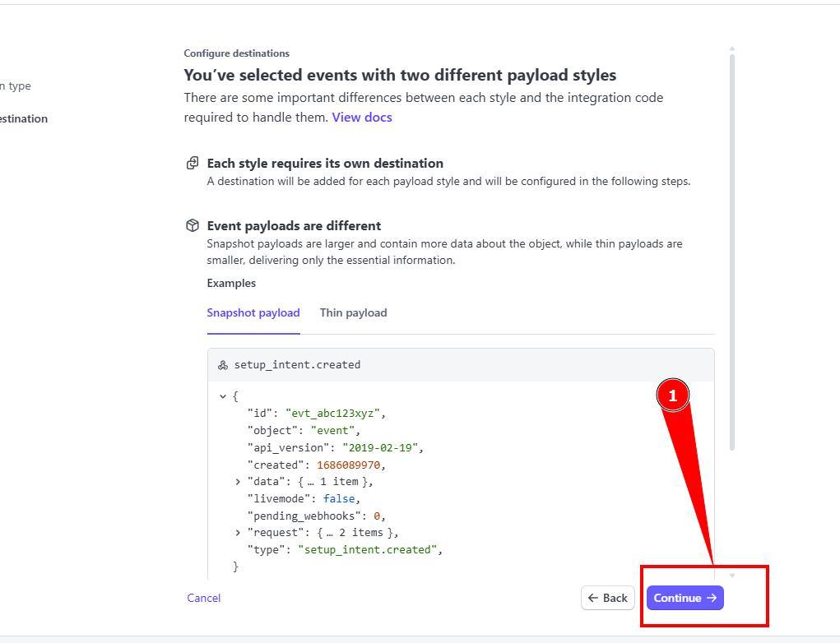Go back with the Back button
Viewport: 840px width, 643px height.
pyautogui.click(x=608, y=598)
